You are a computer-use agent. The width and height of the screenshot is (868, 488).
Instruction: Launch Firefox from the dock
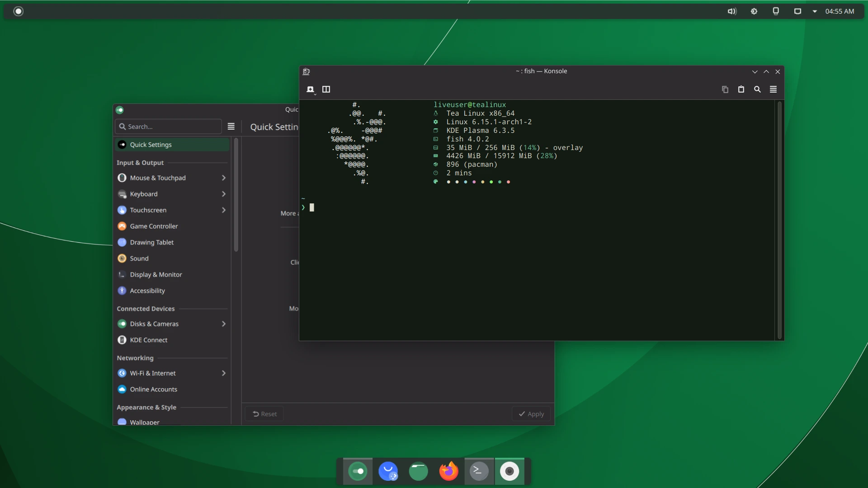tap(448, 471)
